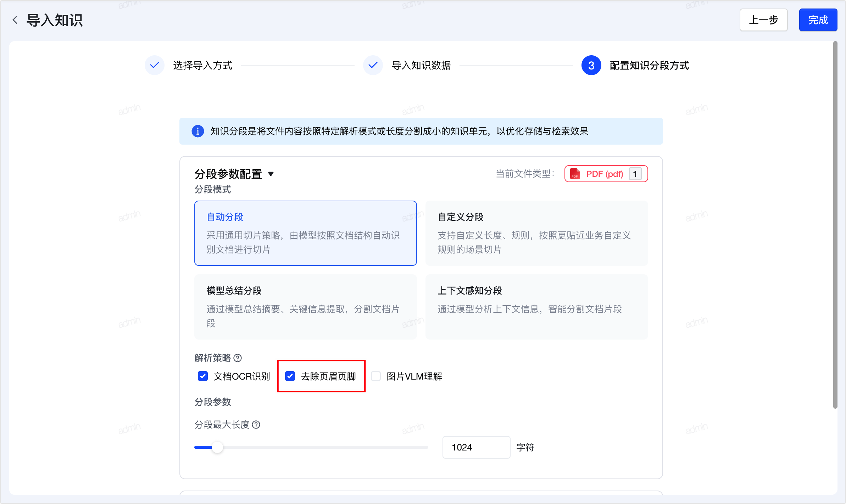
Task: Click the blue 完成 button
Action: [x=818, y=20]
